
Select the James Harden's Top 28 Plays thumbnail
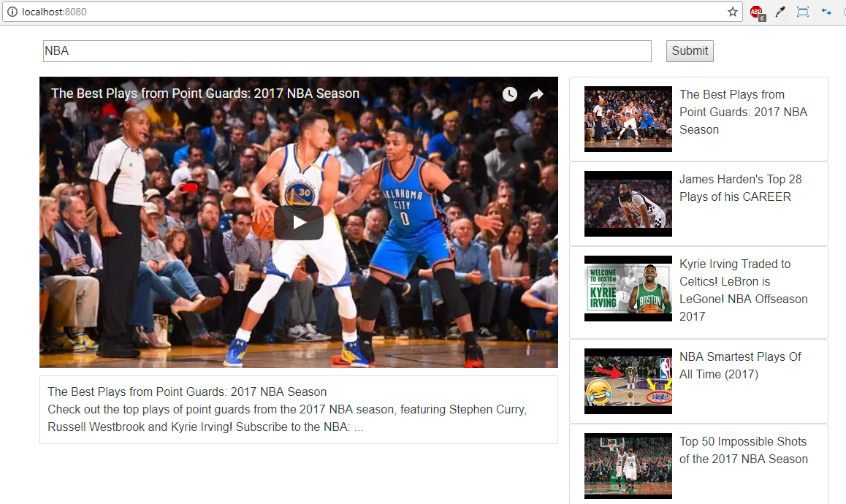(x=628, y=204)
